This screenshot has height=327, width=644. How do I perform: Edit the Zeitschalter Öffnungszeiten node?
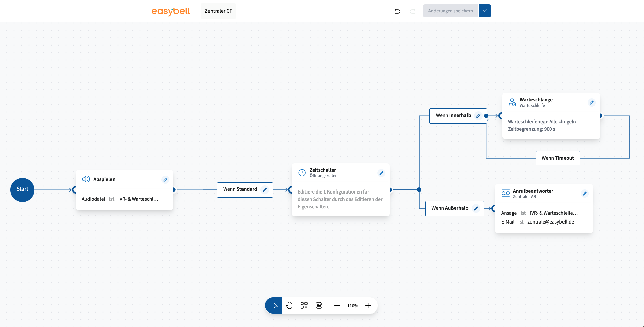(381, 173)
